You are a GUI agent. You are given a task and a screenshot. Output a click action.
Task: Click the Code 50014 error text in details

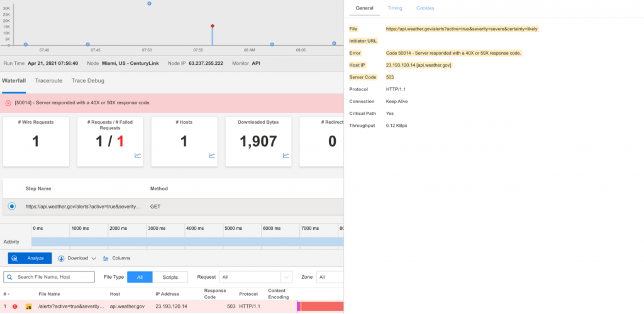tap(454, 53)
